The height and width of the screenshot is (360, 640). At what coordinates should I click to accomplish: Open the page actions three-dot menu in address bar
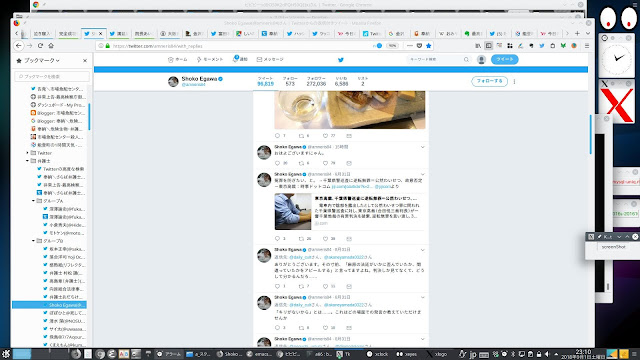point(410,46)
